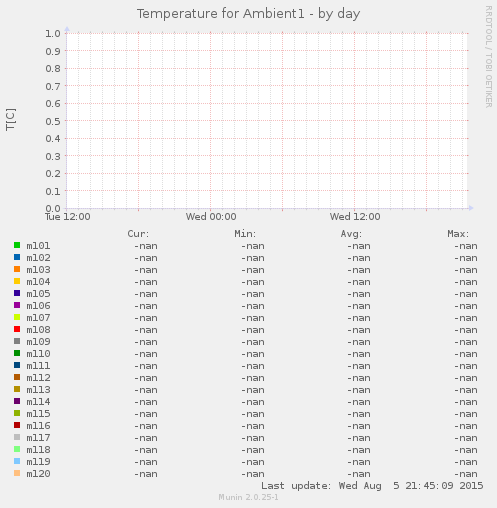Click the m108 red legend swatch
This screenshot has height=508, width=497.
(x=17, y=329)
